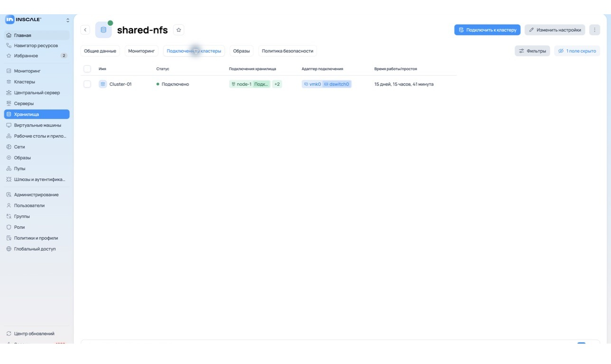Click Подключить к кластеру button
The height and width of the screenshot is (364, 611).
[487, 30]
